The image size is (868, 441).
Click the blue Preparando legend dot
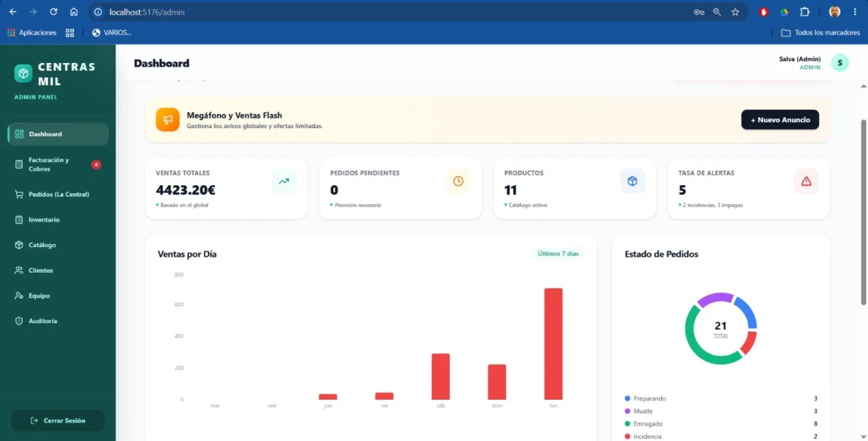628,399
